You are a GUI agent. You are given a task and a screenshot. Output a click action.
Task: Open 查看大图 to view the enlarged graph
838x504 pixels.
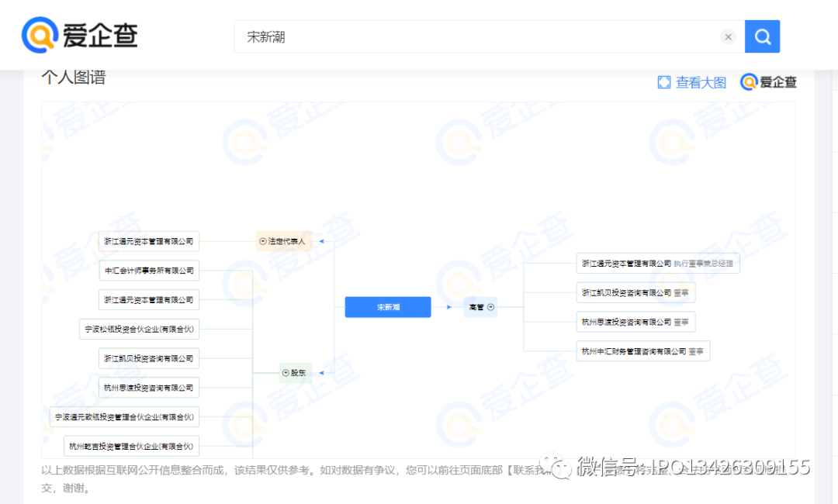pyautogui.click(x=692, y=82)
